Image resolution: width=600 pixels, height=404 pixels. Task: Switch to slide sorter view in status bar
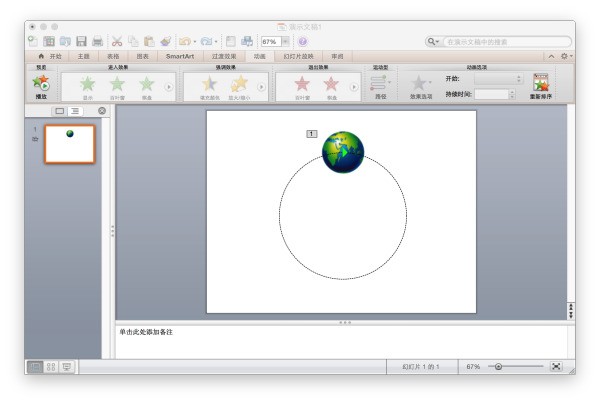click(x=51, y=368)
